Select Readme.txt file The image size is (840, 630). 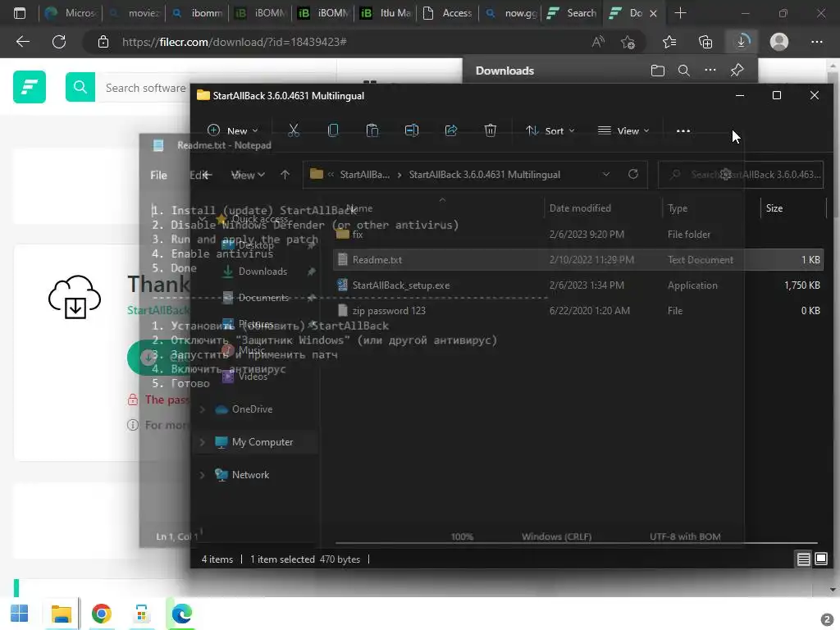[578, 260]
